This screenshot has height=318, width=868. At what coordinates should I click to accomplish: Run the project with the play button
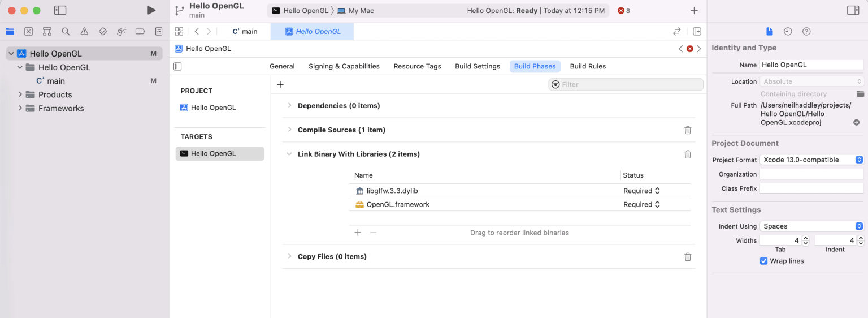tap(151, 10)
